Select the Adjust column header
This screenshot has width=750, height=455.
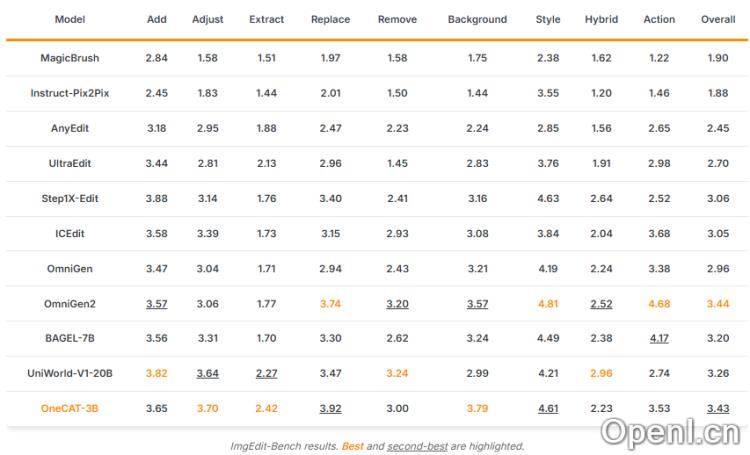pos(208,20)
